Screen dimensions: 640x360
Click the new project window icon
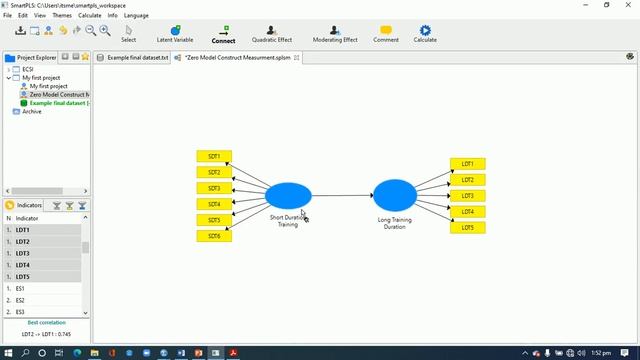point(35,31)
